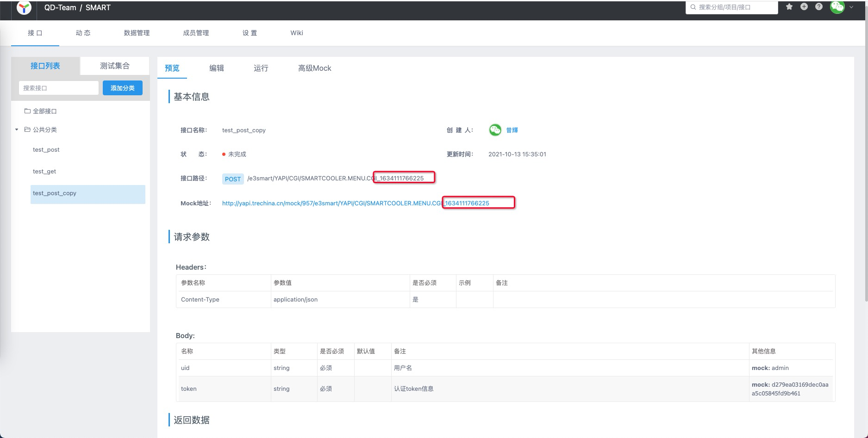This screenshot has height=438, width=868.
Task: Open the 编辑 tab
Action: click(x=217, y=68)
